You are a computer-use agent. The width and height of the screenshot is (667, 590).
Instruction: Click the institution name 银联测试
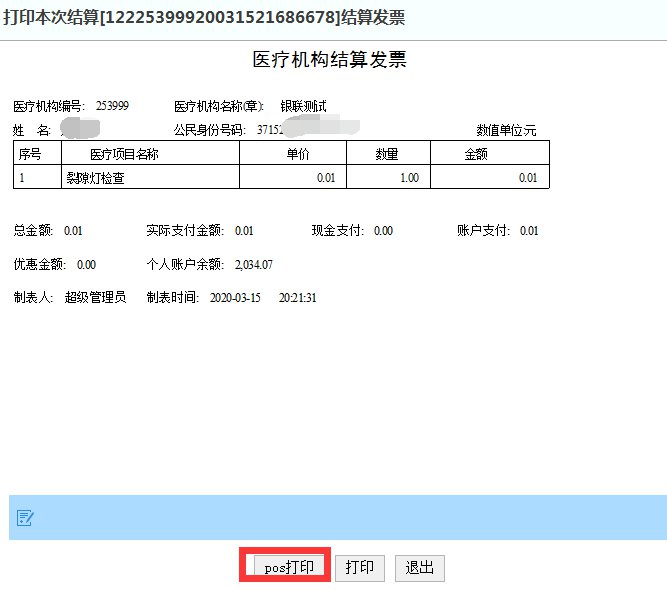point(303,106)
